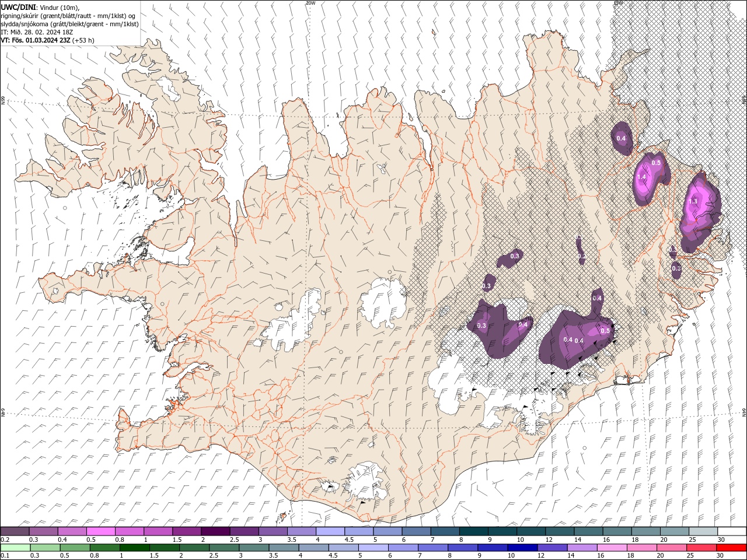Click the 'slydda/snjókoma' legend description line
The image size is (747, 560).
(69, 24)
